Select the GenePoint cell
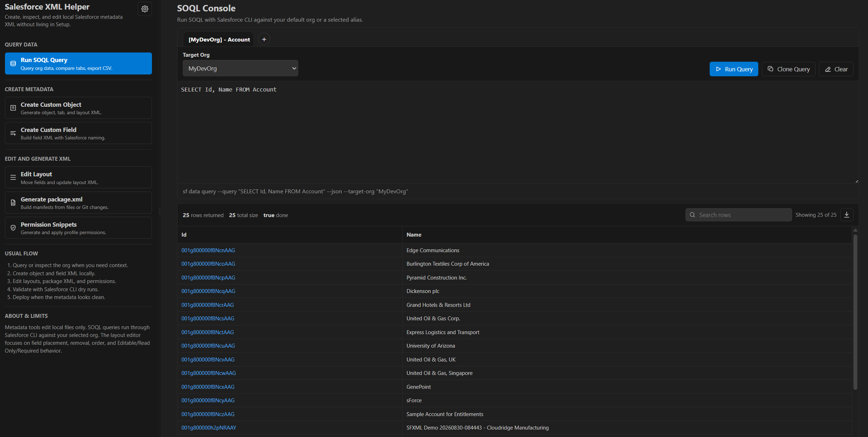The height and width of the screenshot is (437, 868). click(627, 387)
